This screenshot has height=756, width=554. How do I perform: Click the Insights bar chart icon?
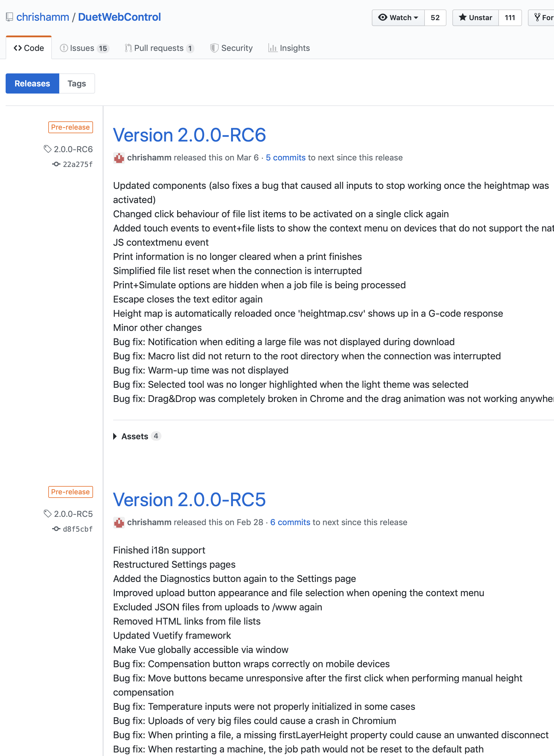coord(273,48)
